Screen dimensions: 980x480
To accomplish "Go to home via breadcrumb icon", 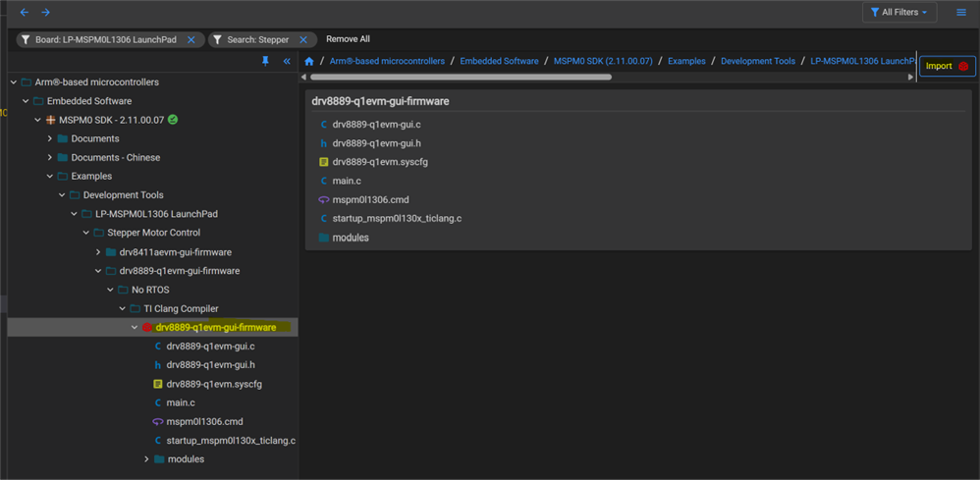I will [308, 61].
